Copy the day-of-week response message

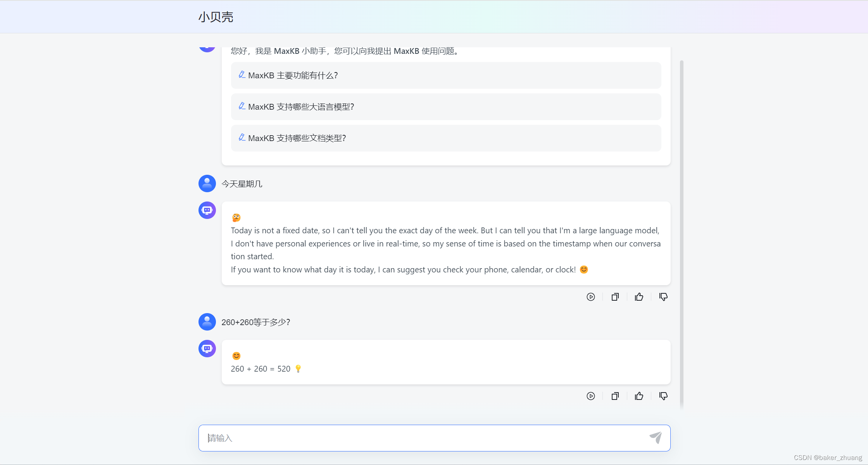click(615, 297)
